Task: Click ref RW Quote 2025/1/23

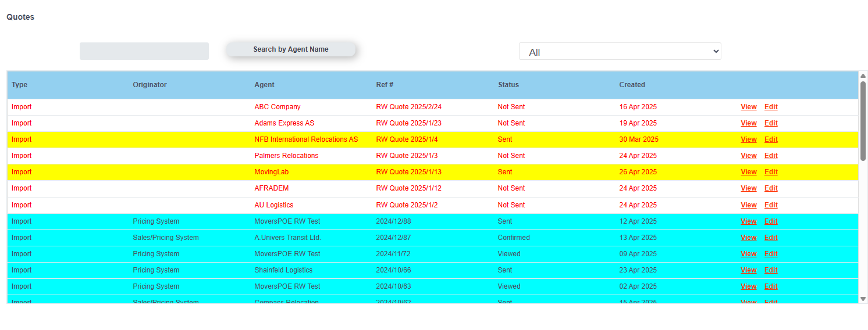Action: click(409, 123)
